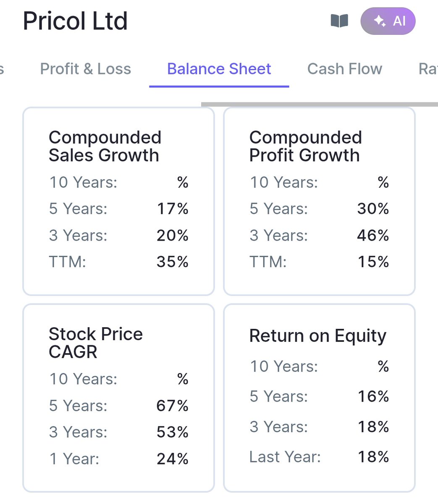Select Last Year return on equity 18%
This screenshot has width=438, height=504.
point(373,457)
